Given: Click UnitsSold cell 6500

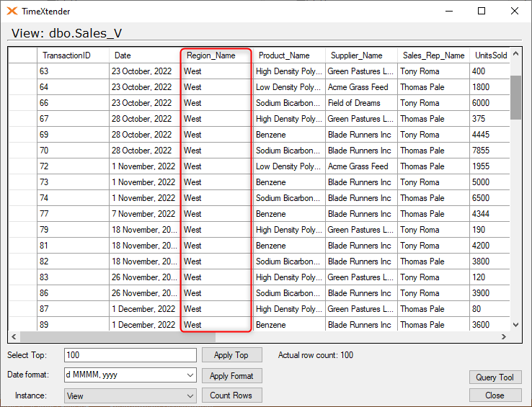Looking at the screenshot, I should click(x=489, y=198).
